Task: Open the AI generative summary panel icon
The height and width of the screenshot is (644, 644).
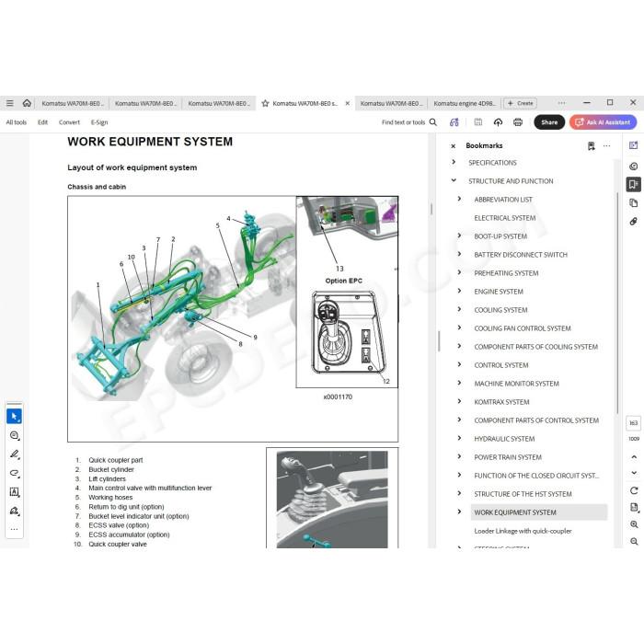Action: (x=634, y=145)
